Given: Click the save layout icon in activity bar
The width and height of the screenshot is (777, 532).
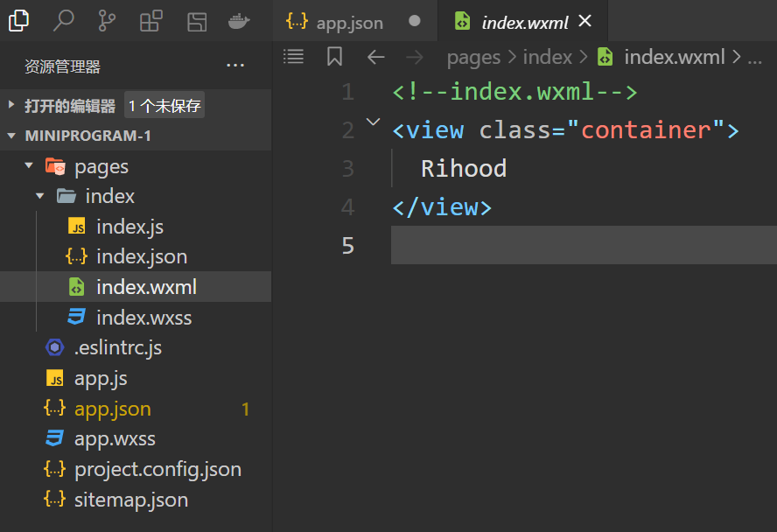Looking at the screenshot, I should click(x=197, y=22).
